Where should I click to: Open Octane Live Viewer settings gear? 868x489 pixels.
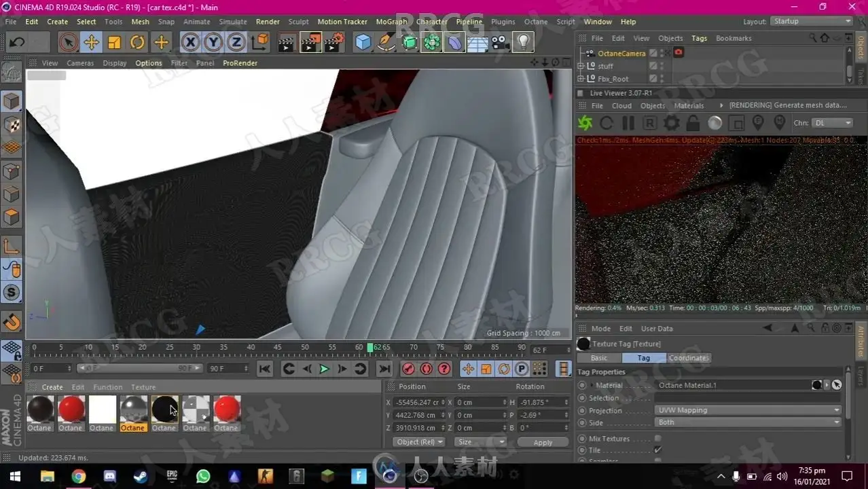(x=672, y=123)
